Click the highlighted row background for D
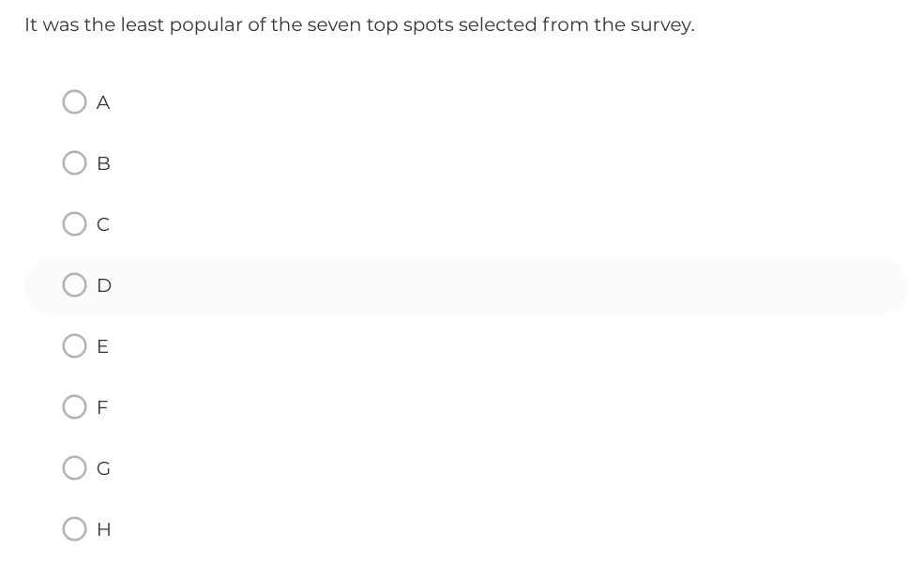924x565 pixels. (465, 286)
